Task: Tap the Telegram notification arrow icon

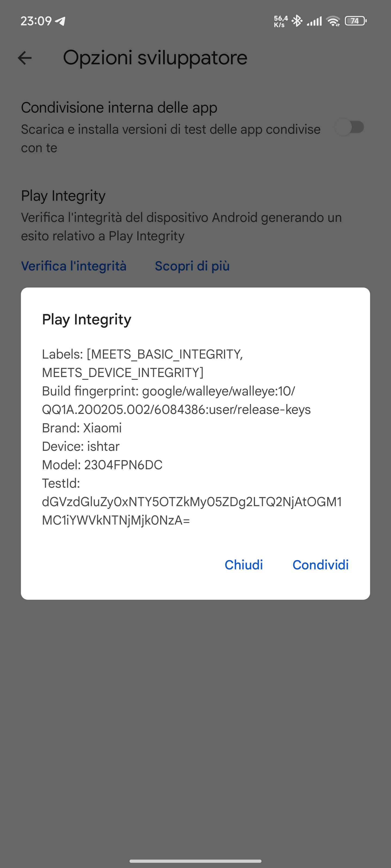Action: 60,21
